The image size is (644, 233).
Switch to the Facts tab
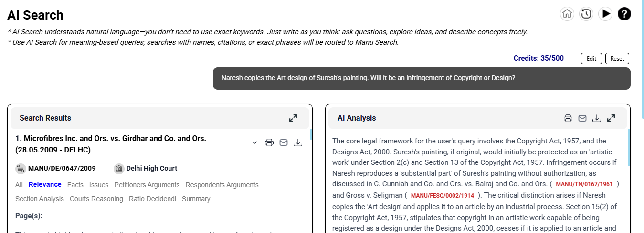[75, 185]
